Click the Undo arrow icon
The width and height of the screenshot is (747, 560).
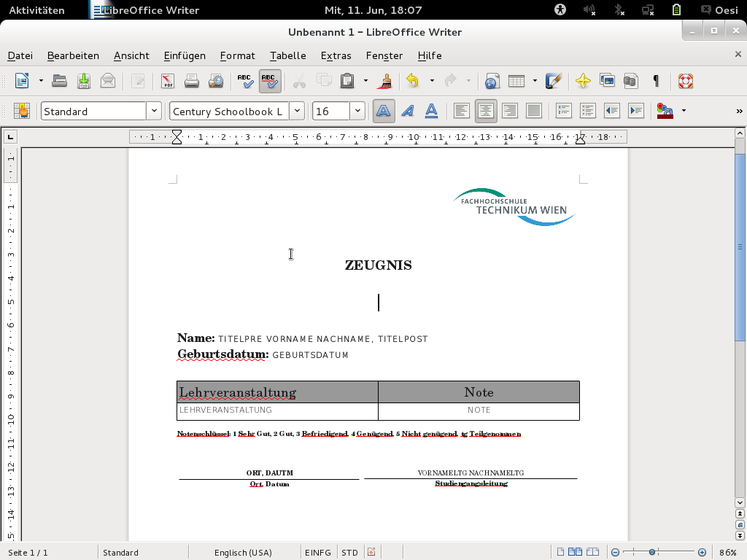click(x=413, y=81)
